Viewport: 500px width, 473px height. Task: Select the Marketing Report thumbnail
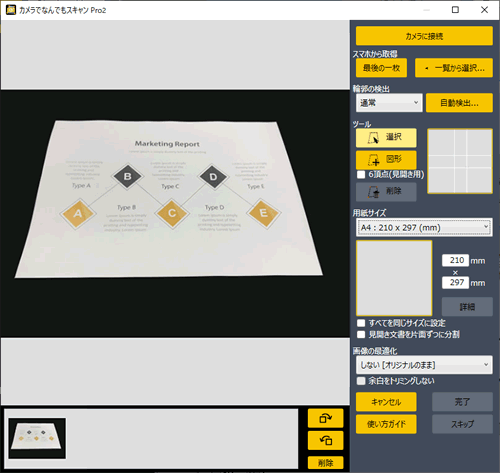tap(37, 438)
